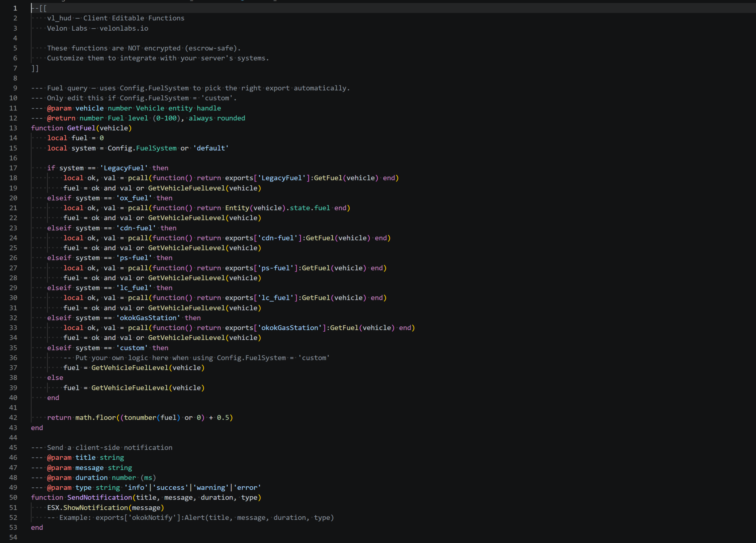Click exports['okokGasStation'] on line 33
The width and height of the screenshot is (756, 543).
[x=276, y=327]
